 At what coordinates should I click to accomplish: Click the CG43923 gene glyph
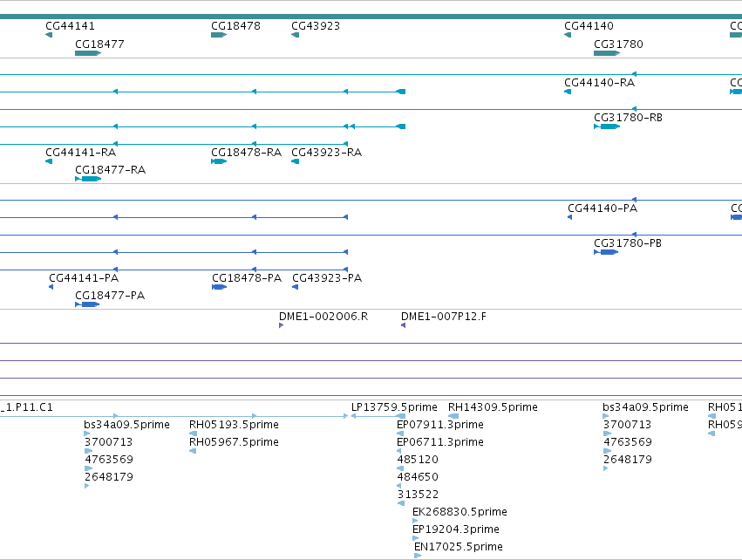tap(296, 35)
